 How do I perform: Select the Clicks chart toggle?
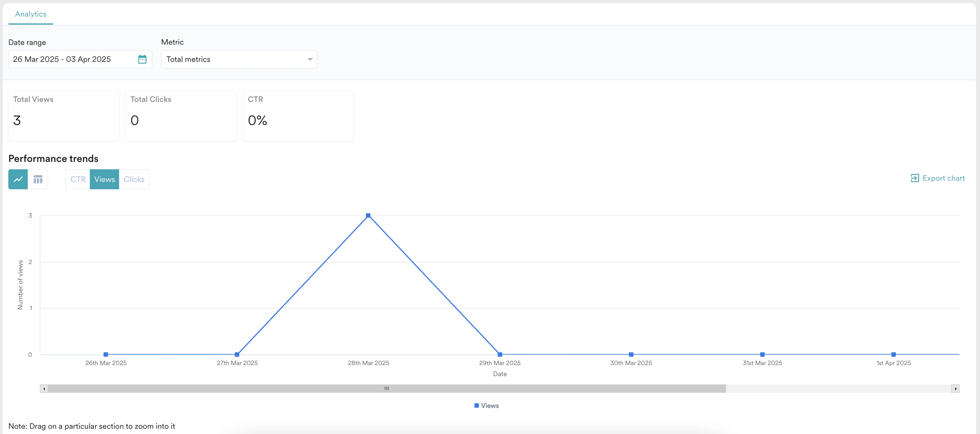pos(134,179)
